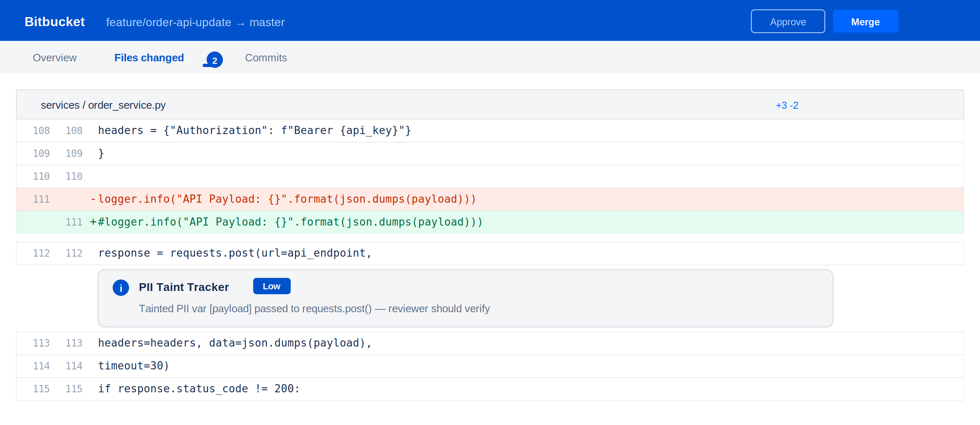
Task: Click the tainted PII warning message text
Action: coord(314,309)
